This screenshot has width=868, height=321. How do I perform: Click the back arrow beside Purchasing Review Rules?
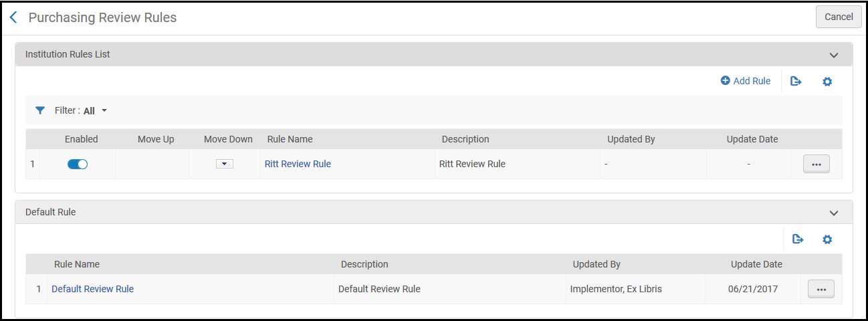point(13,17)
